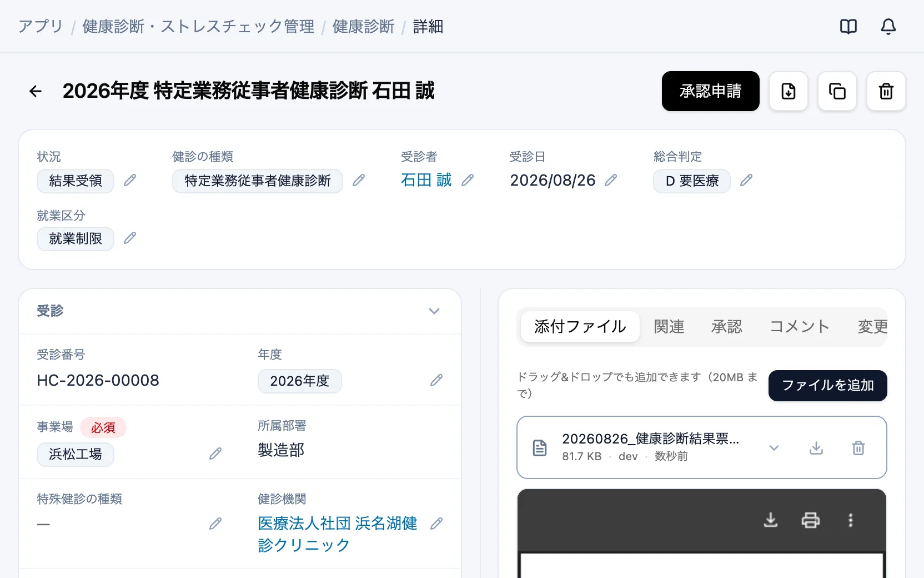Go to 健康診断・ストレスチェック管理 breadcrumb
The width and height of the screenshot is (924, 578).
coord(198,26)
